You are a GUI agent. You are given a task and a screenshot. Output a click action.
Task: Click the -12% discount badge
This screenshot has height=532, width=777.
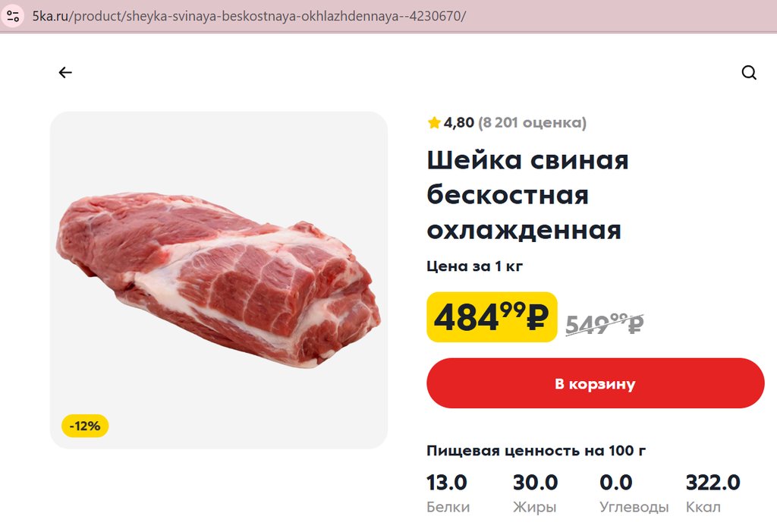85,427
